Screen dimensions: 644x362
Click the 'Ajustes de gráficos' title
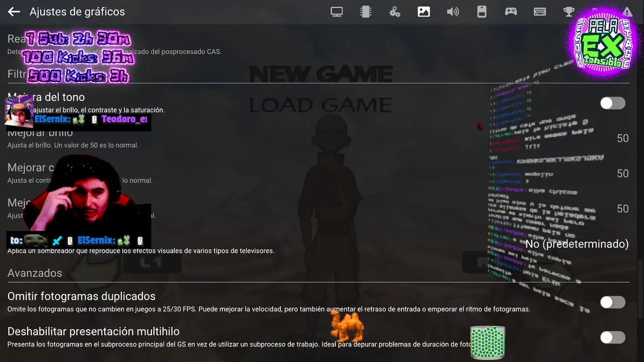click(77, 12)
